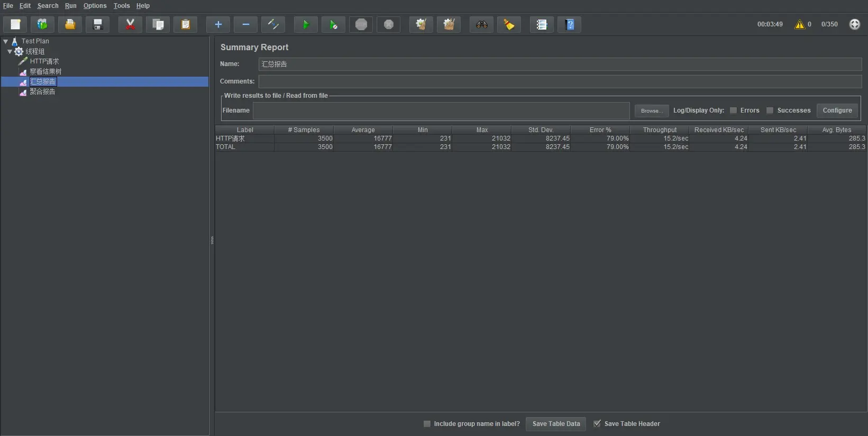Click the Filename input field
Viewport: 868px width, 436px height.
tap(441, 110)
